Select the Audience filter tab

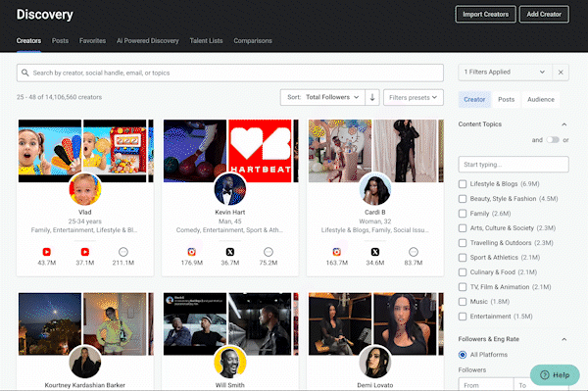[x=541, y=99]
